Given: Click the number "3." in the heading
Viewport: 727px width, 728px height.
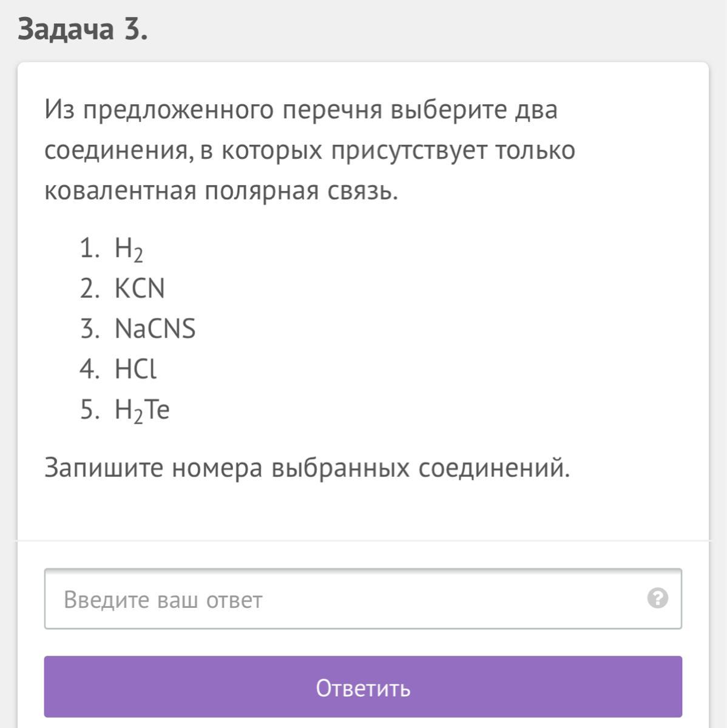Looking at the screenshot, I should 136,29.
